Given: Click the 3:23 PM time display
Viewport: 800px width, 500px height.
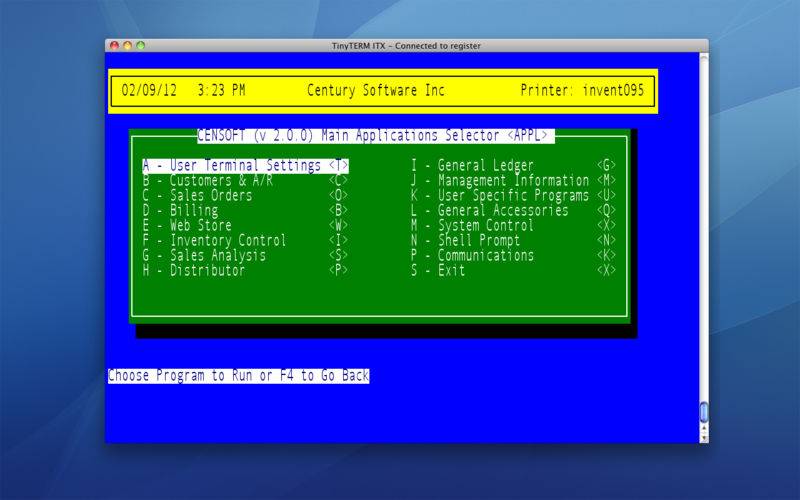Looking at the screenshot, I should (x=221, y=91).
